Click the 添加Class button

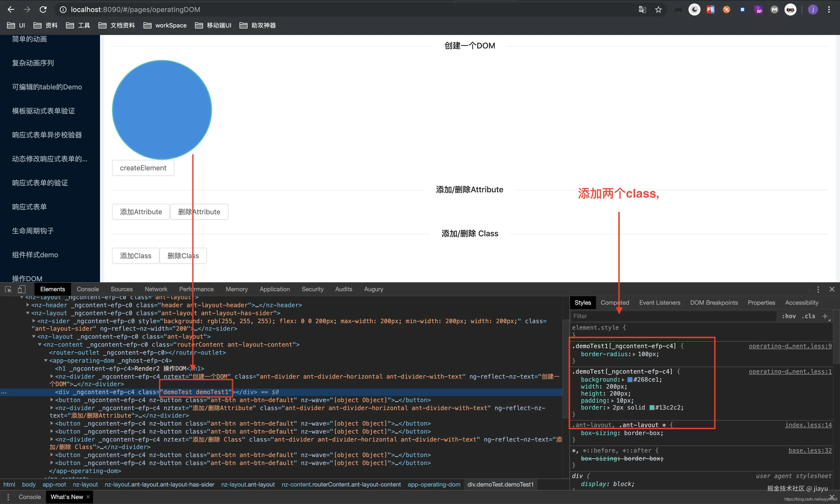click(x=135, y=256)
